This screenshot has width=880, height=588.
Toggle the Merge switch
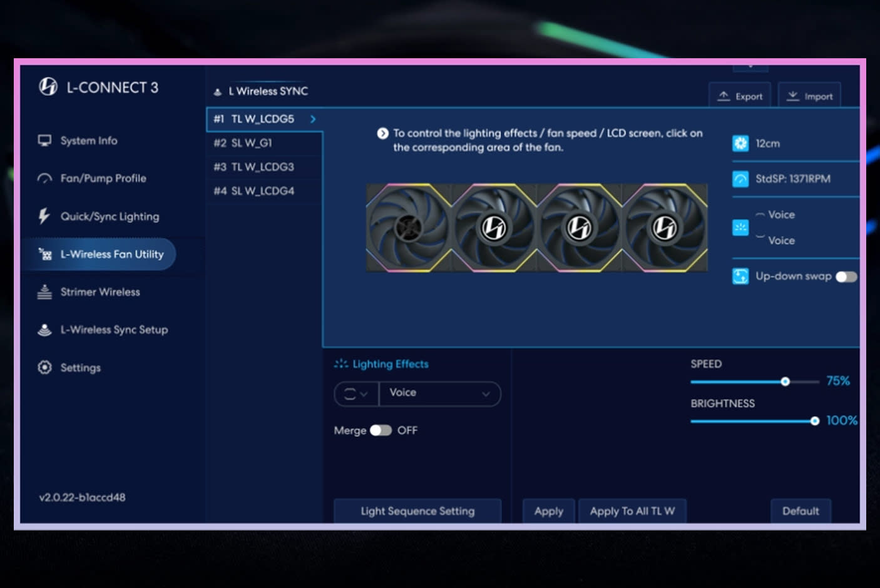381,430
